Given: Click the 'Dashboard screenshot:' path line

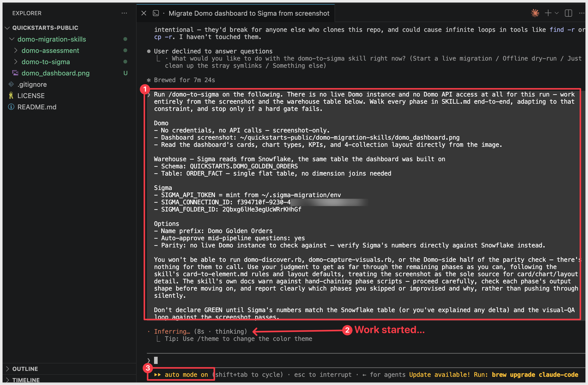Looking at the screenshot, I should coord(307,138).
